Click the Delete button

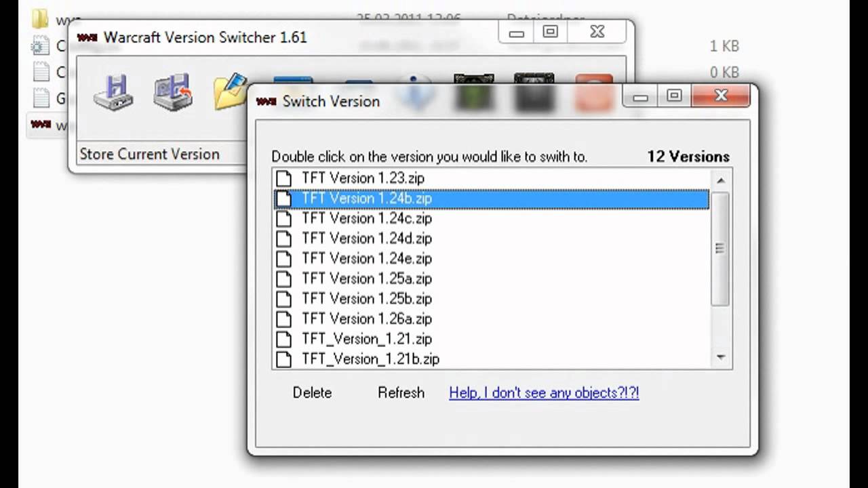(312, 392)
